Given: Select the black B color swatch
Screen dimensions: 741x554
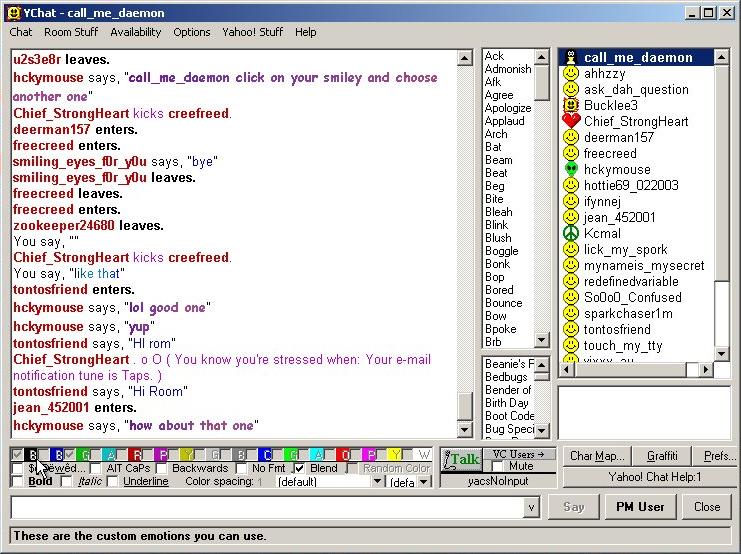Looking at the screenshot, I should [x=32, y=455].
